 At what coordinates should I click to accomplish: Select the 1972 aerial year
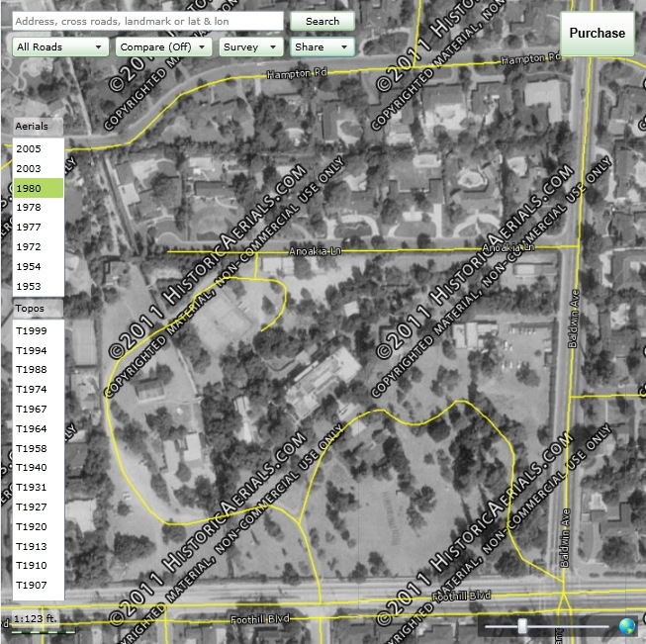(x=39, y=246)
